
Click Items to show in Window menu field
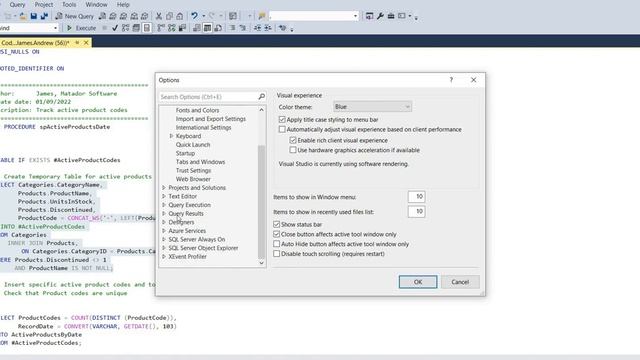point(416,197)
